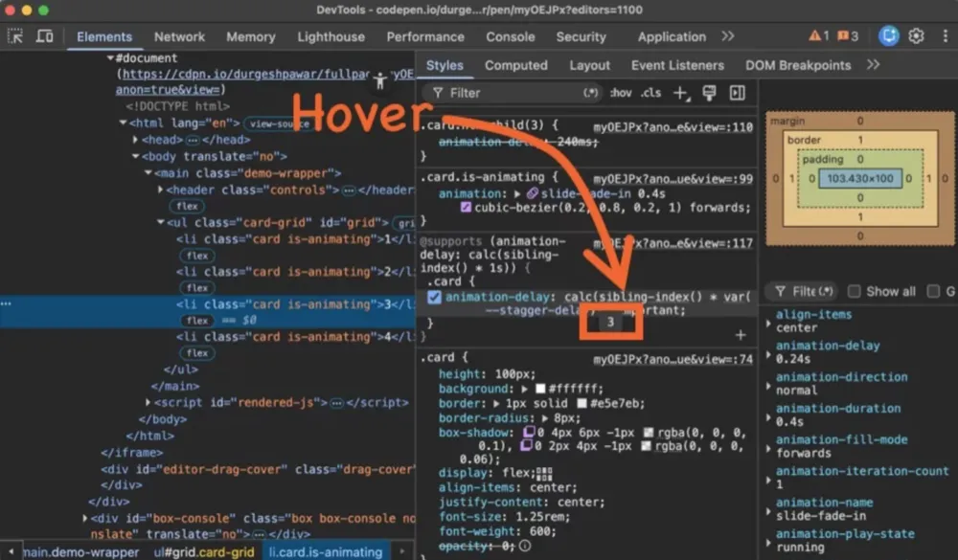
Task: Click the view-source badge on html tag
Action: [279, 124]
